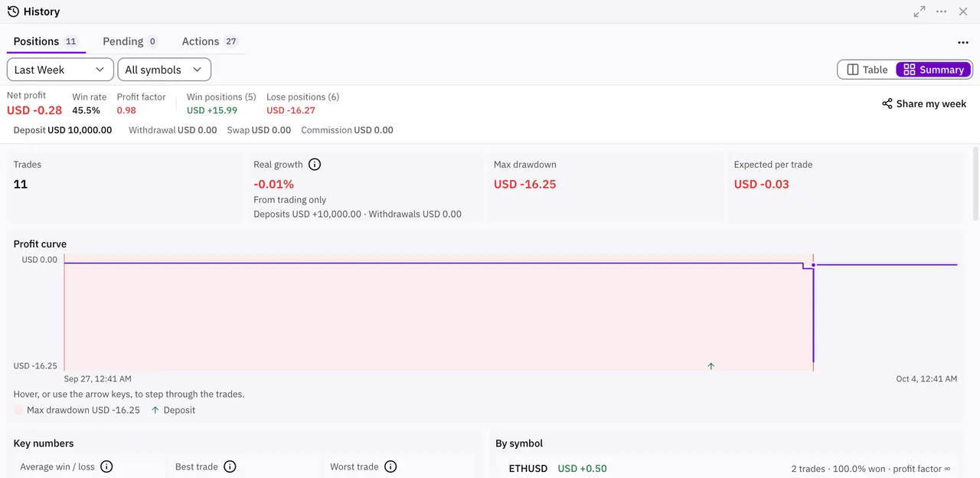Click the Max drawdown legend swatch
Viewport: 980px width, 478px height.
pos(18,410)
